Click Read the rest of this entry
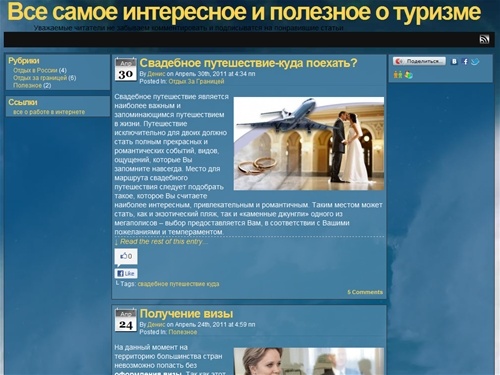Image resolution: width=500 pixels, height=375 pixels. 161,242
